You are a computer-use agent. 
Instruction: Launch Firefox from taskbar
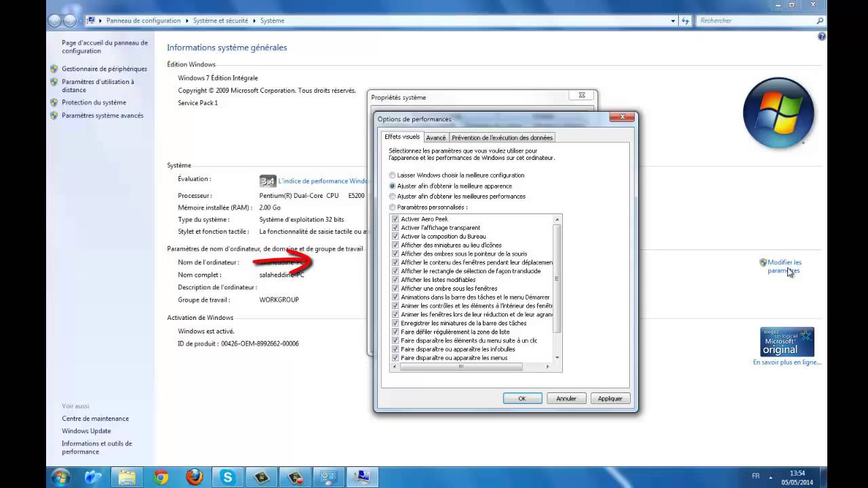194,478
